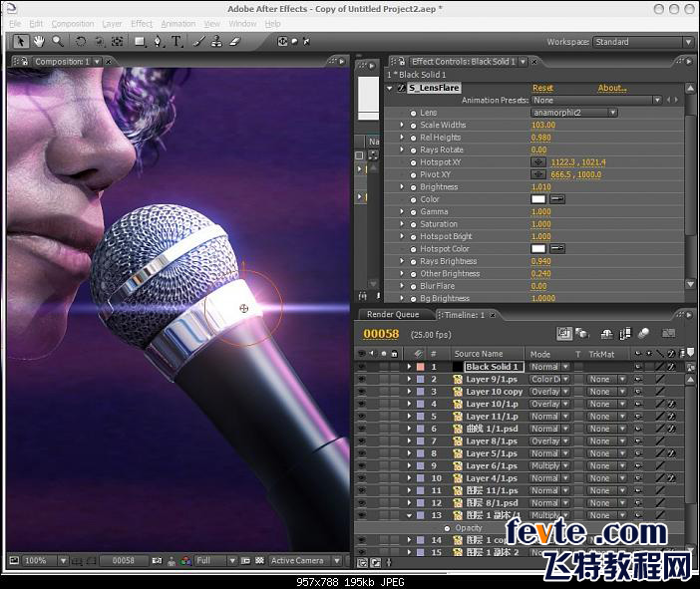The height and width of the screenshot is (589, 700).
Task: Click the About... link
Action: (612, 88)
